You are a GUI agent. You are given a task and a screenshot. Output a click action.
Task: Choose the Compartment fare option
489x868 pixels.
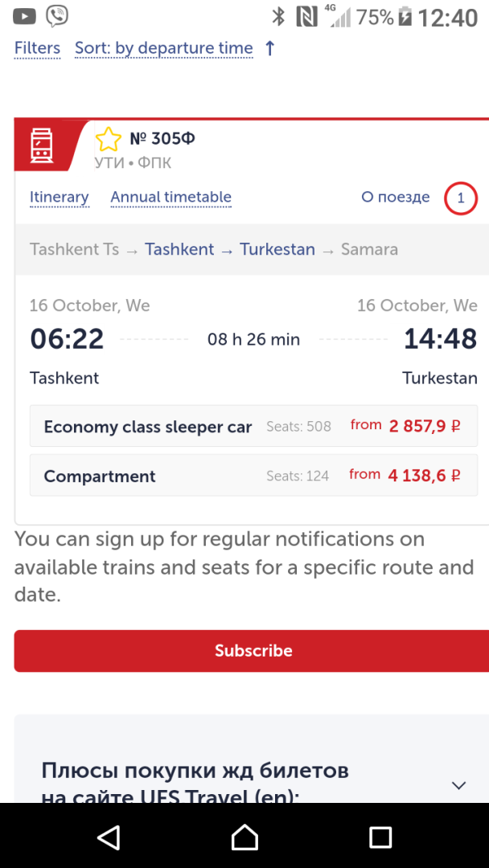coord(253,476)
